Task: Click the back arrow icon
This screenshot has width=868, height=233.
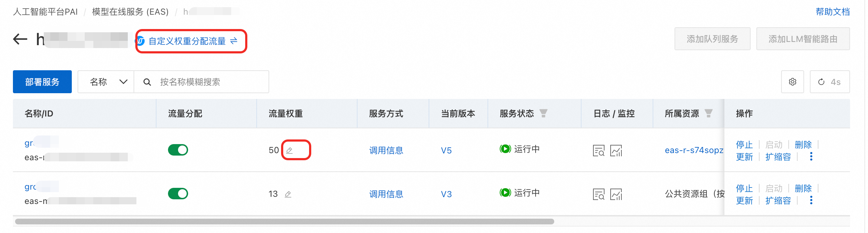Action: coord(20,39)
